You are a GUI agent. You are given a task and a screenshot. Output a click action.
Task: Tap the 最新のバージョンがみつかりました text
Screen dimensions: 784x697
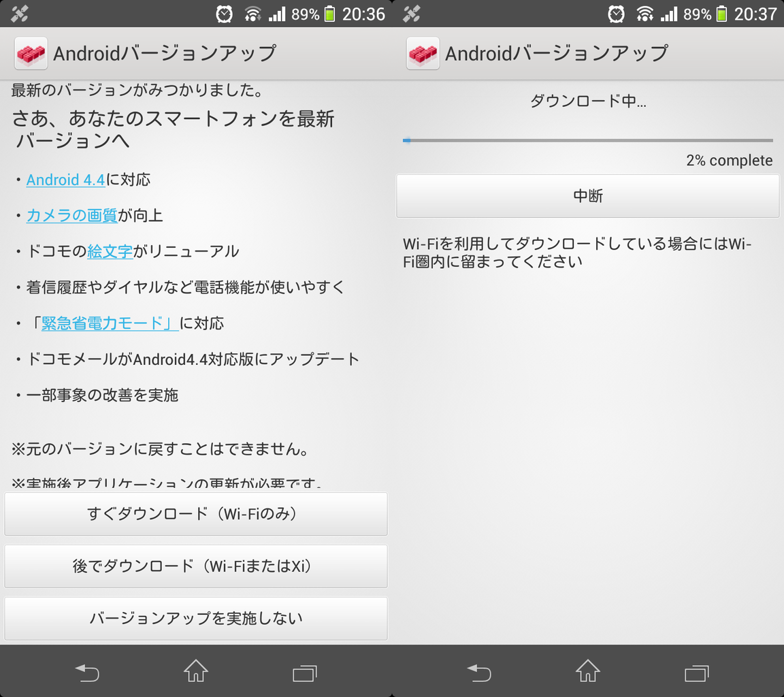coord(137,91)
